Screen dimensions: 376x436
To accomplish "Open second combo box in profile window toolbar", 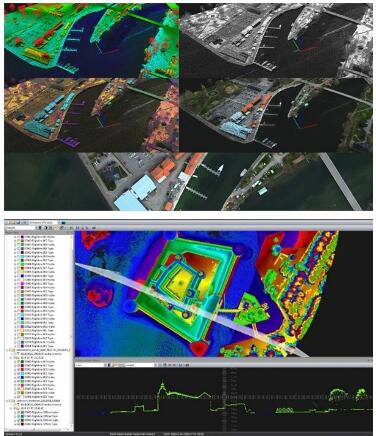I will [141, 365].
